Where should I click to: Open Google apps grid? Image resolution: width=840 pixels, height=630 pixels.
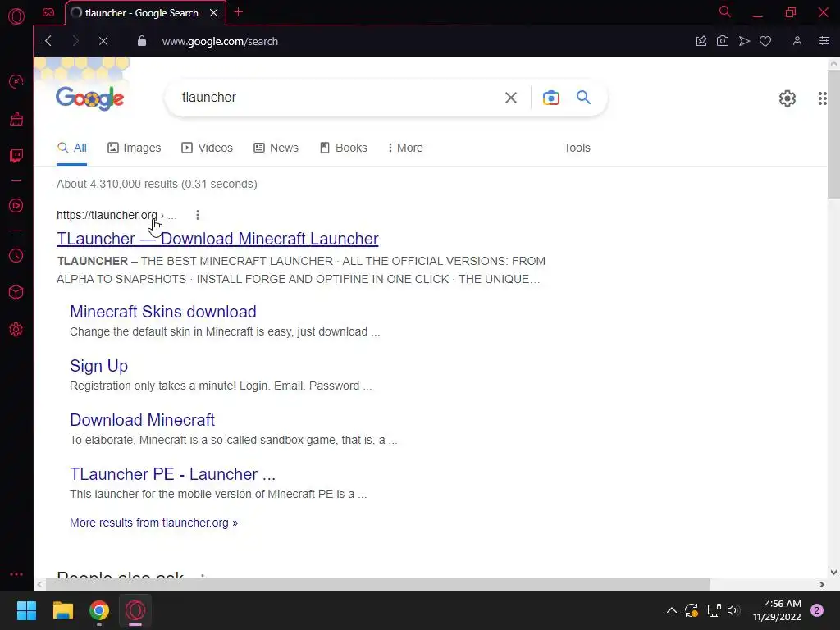[x=823, y=98]
